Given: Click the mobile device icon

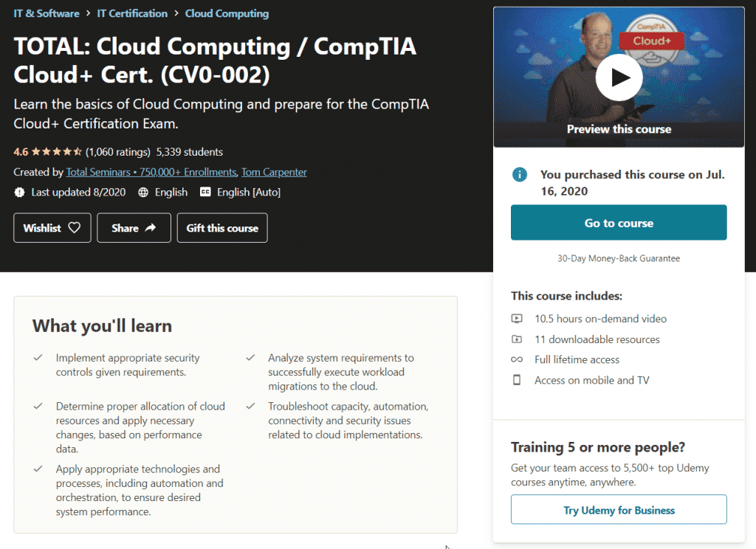Looking at the screenshot, I should tap(517, 380).
